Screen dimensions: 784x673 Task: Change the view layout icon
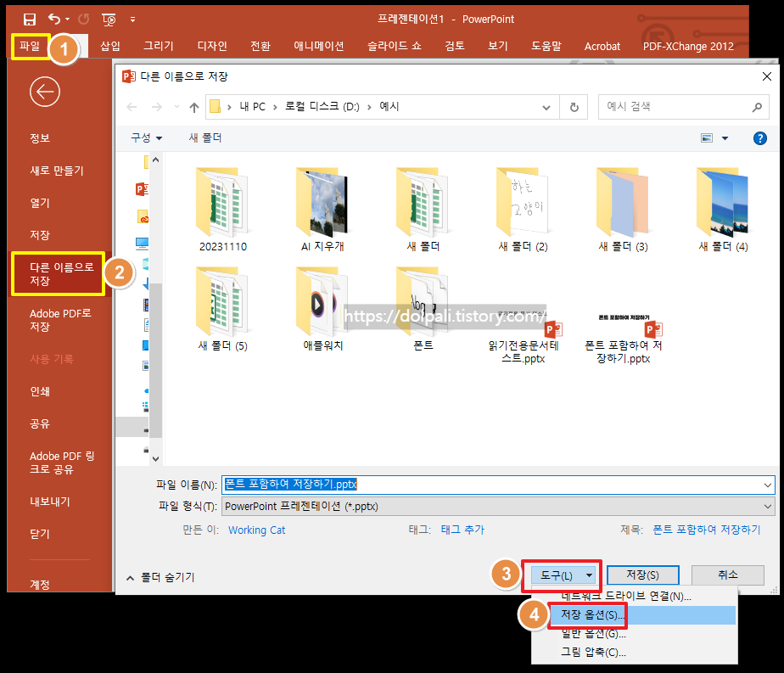(707, 138)
